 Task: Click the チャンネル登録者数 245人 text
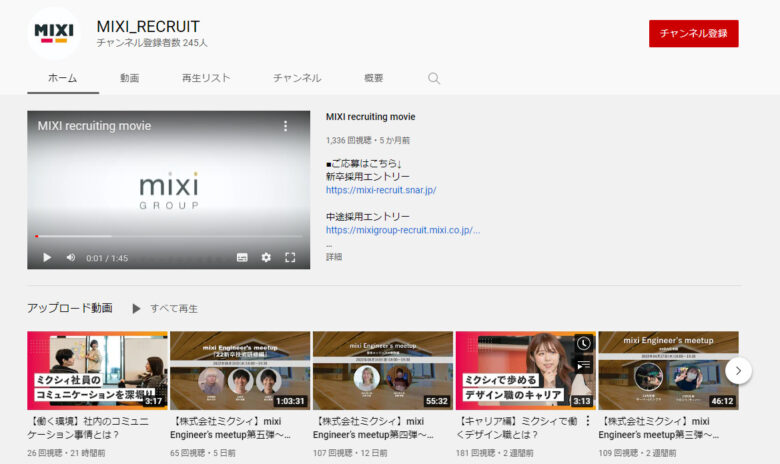point(152,43)
